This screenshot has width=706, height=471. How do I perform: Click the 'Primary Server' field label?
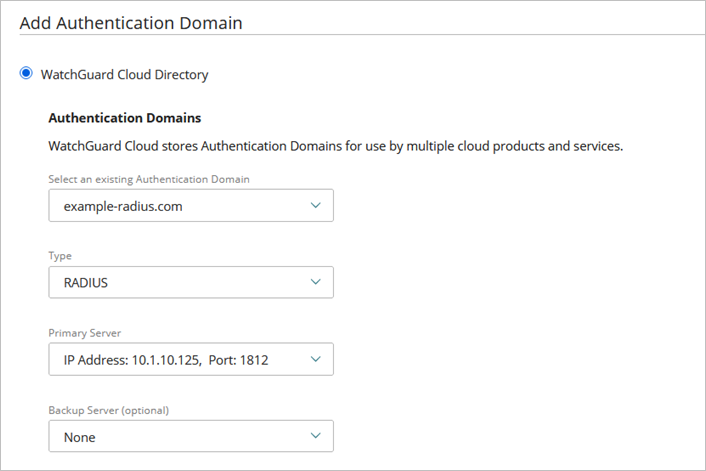click(x=85, y=333)
